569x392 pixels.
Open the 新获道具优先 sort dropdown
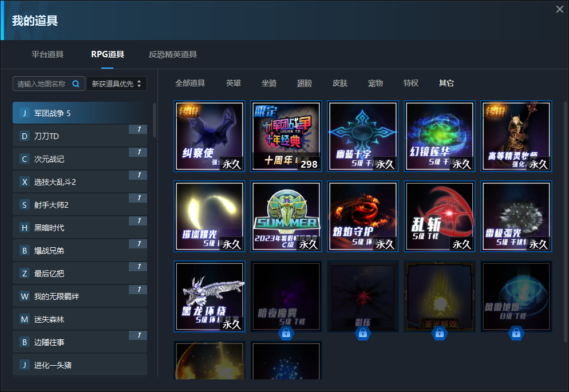(116, 84)
